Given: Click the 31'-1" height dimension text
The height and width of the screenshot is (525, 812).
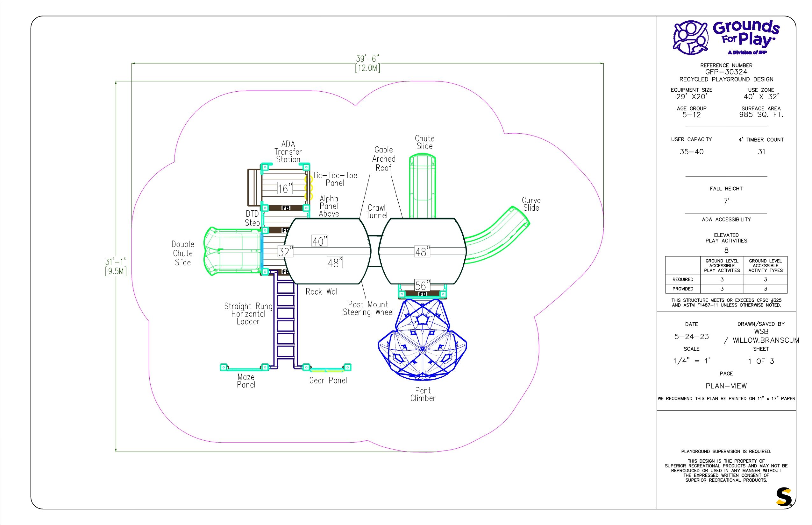Looking at the screenshot, I should [x=116, y=262].
